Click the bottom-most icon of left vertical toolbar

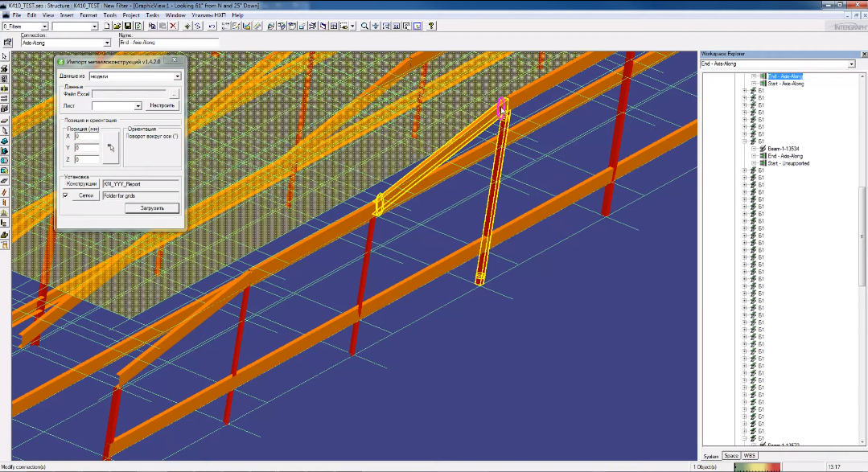[5, 245]
